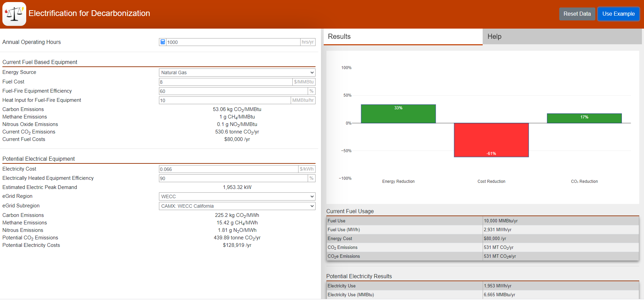This screenshot has width=644, height=301.
Task: Focus the Fuel Cost input field
Action: coord(226,82)
